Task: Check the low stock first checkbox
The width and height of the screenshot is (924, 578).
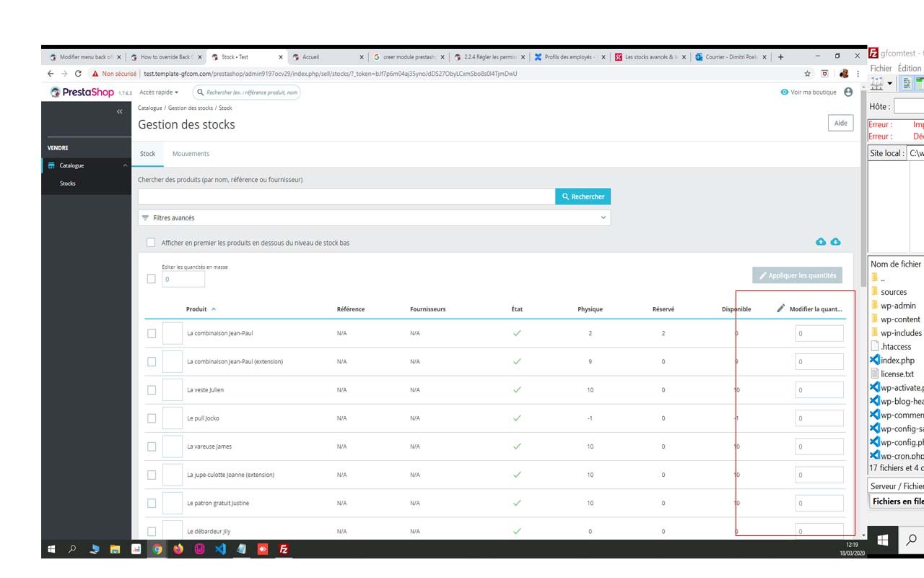Action: (151, 243)
